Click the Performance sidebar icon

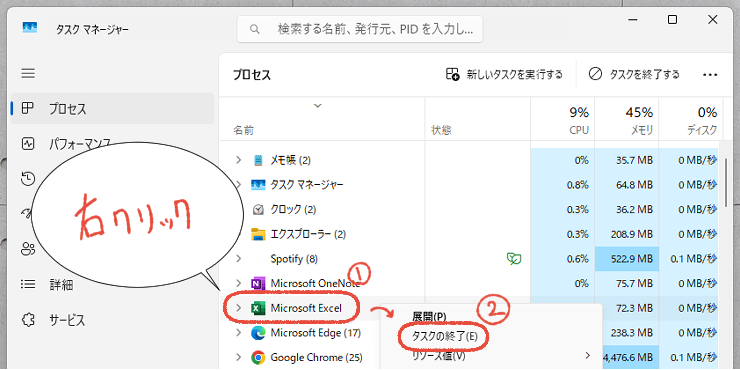tap(28, 144)
